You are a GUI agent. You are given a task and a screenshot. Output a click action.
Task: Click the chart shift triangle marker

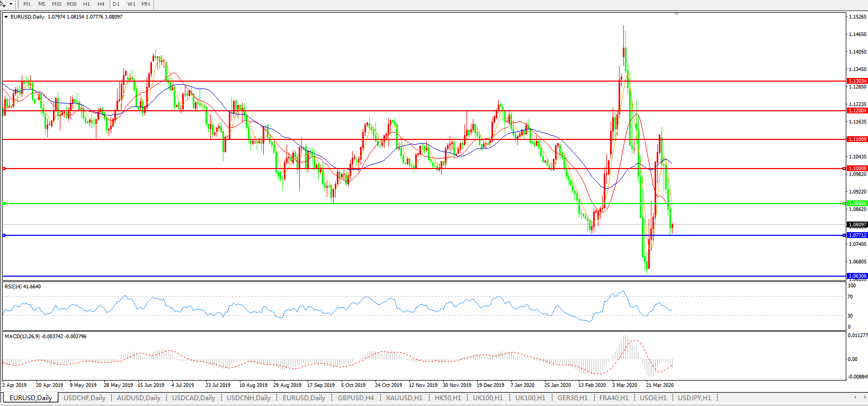click(x=676, y=14)
